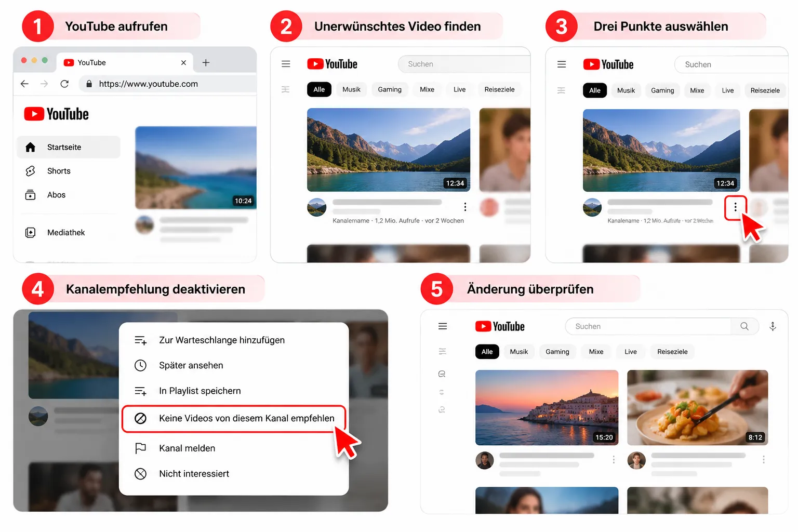Screen dimensions: 798x532
Task: Select the Mixe chip in the step 3 panel
Action: click(697, 90)
